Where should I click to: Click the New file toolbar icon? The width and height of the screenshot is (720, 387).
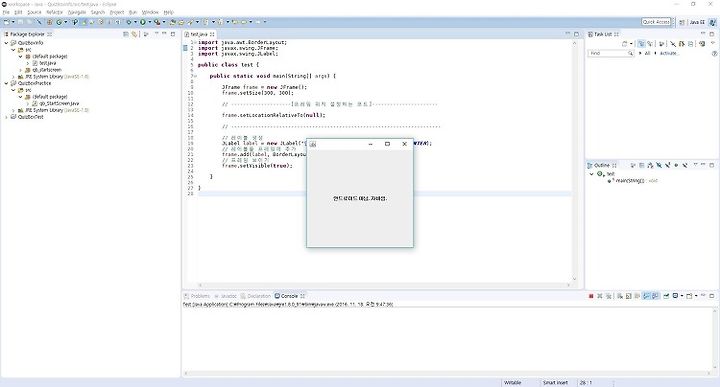point(6,22)
